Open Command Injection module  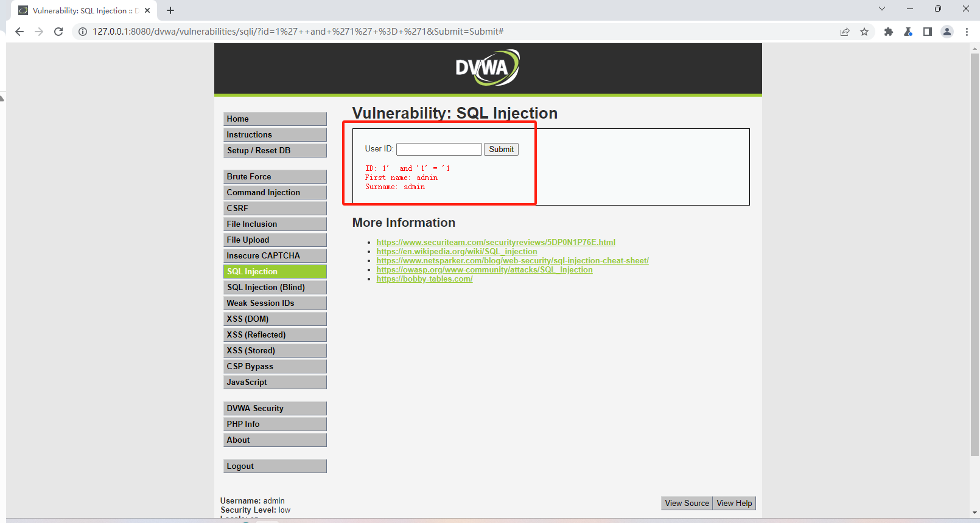[275, 192]
